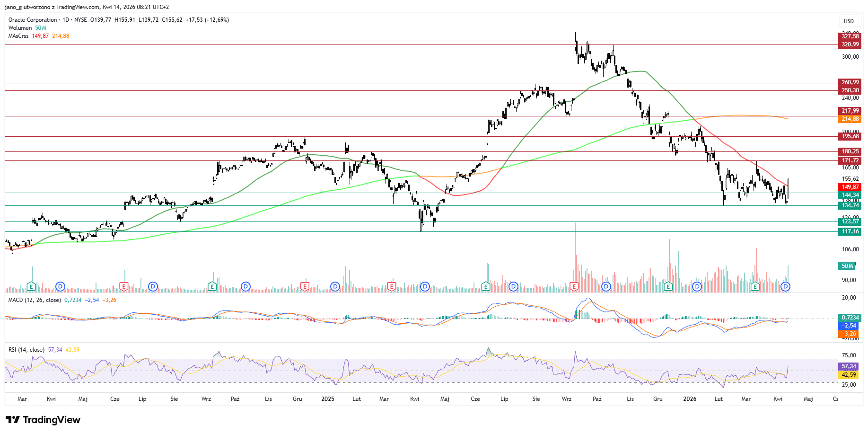Select the 195,68 price level label
Image resolution: width=868 pixels, height=434 pixels.
(850, 136)
